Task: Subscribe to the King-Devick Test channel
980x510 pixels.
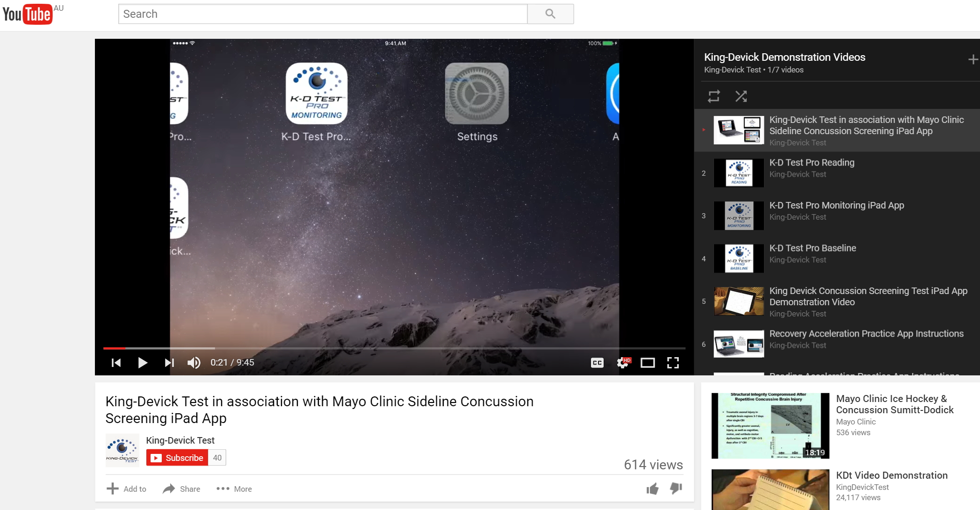Action: pos(178,458)
